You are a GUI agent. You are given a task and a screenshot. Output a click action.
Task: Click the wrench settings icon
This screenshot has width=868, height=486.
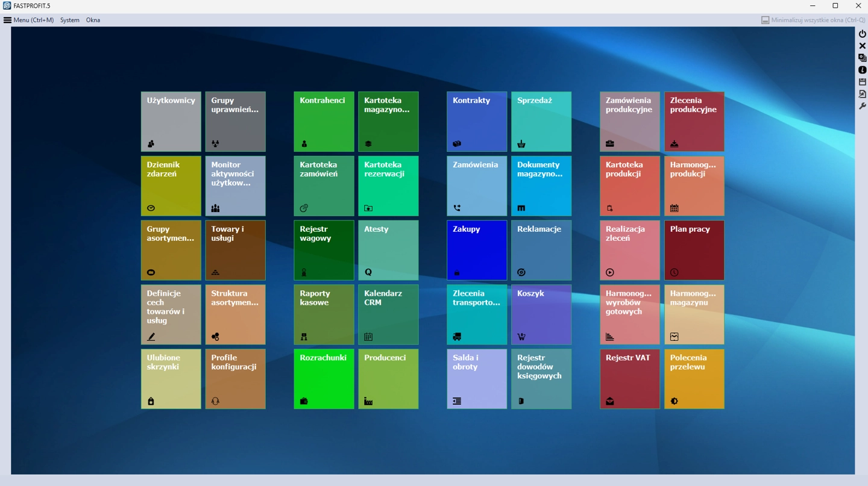(862, 106)
